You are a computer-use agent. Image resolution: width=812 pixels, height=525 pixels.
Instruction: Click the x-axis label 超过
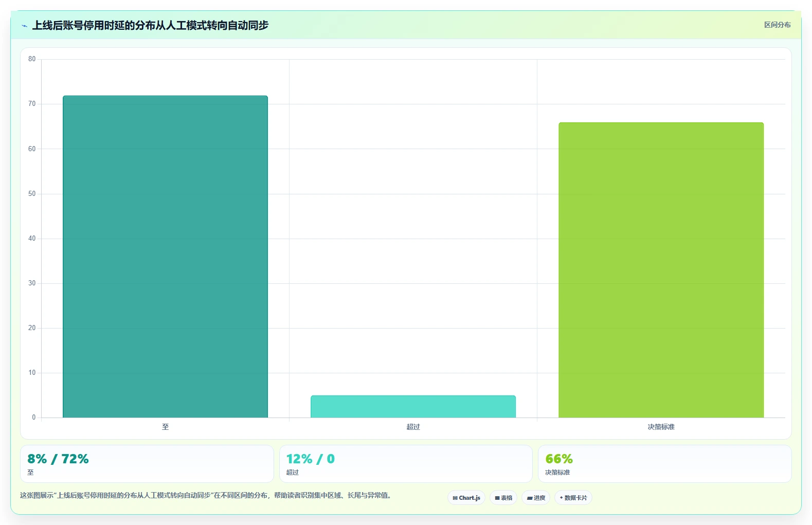click(x=413, y=427)
